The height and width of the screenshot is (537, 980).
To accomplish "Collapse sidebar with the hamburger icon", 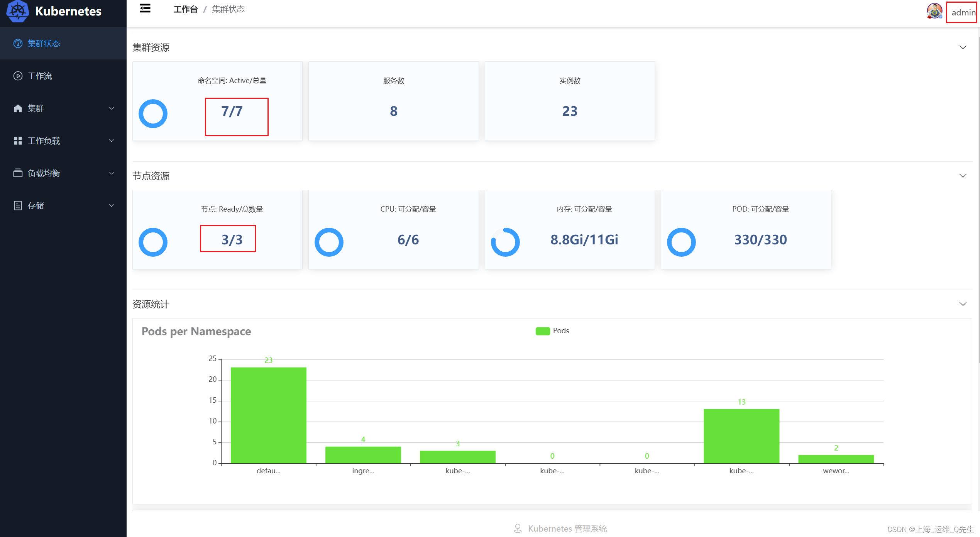I will [x=145, y=8].
